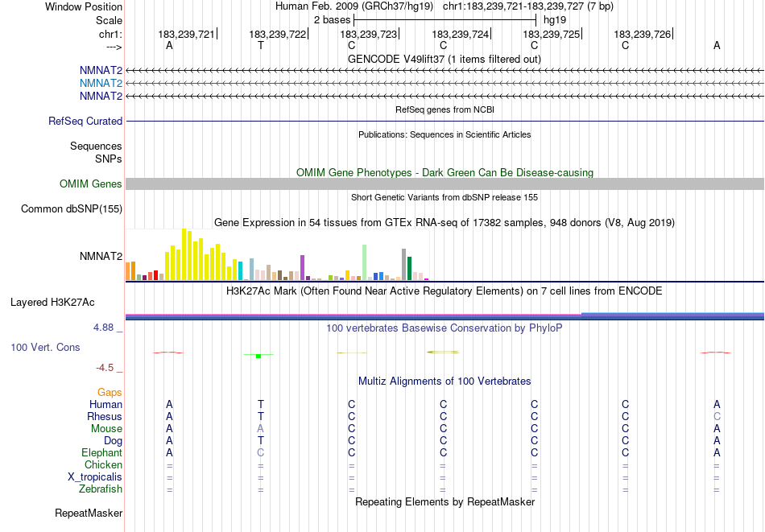This screenshot has width=765, height=532.
Task: Click the SNPs subtrack label
Action: point(109,159)
